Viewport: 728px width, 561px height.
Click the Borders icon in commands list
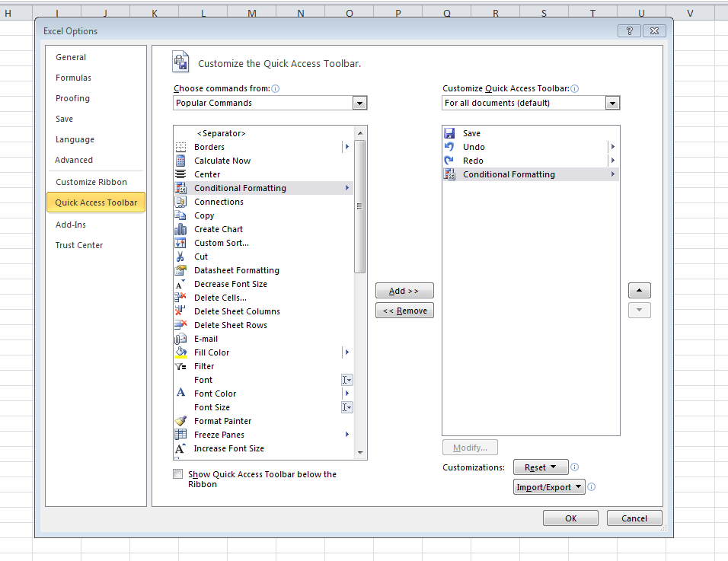tap(180, 147)
